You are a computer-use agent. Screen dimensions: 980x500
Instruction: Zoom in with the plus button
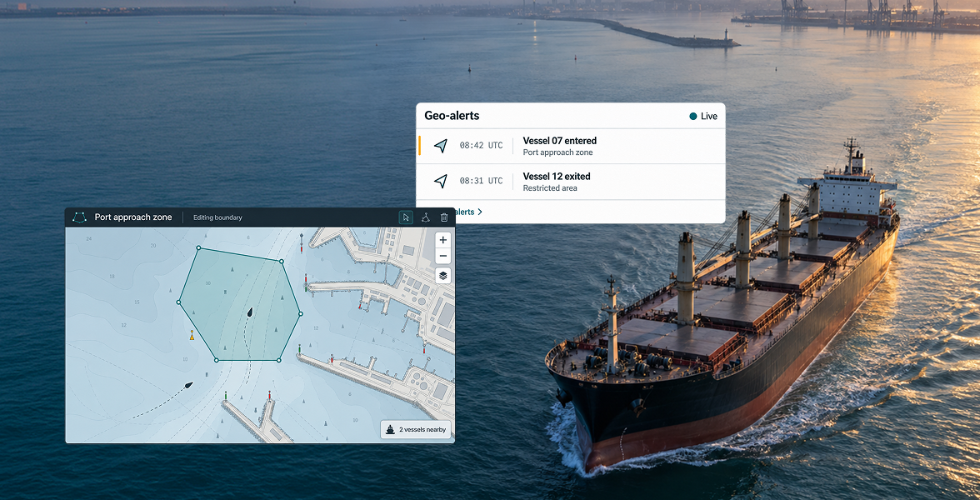click(443, 240)
